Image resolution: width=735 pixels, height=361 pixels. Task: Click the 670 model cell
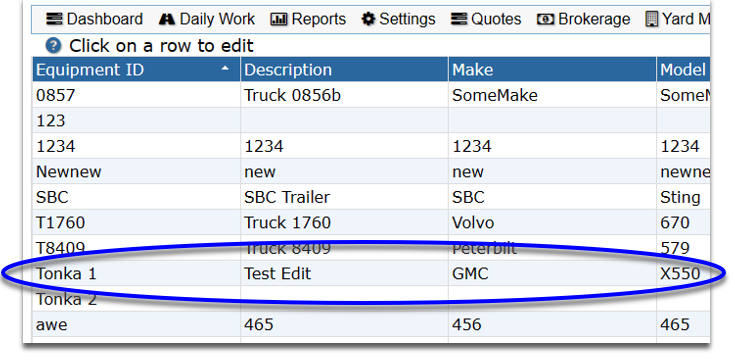pyautogui.click(x=683, y=222)
